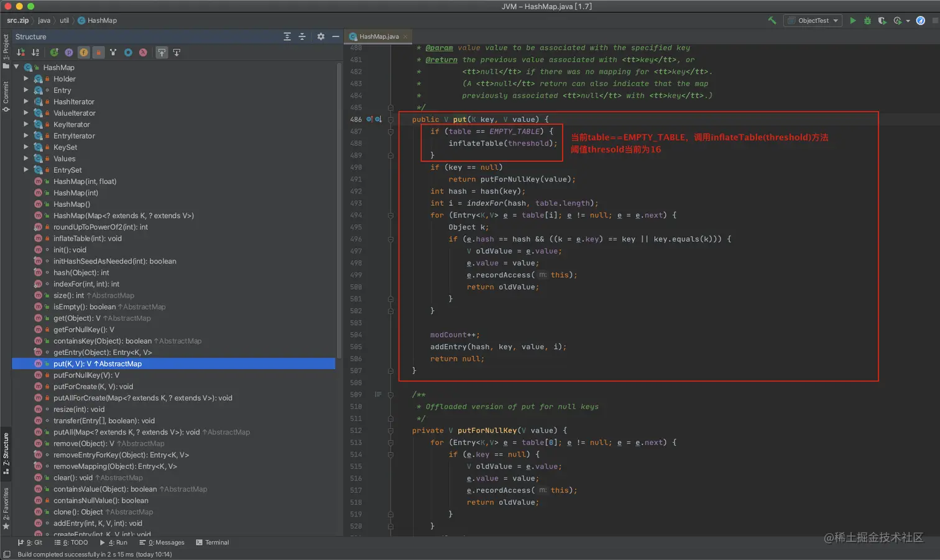Toggle Sort Alphabetically in Structure toolbar
Viewport: 940px width, 560px height.
pos(35,52)
